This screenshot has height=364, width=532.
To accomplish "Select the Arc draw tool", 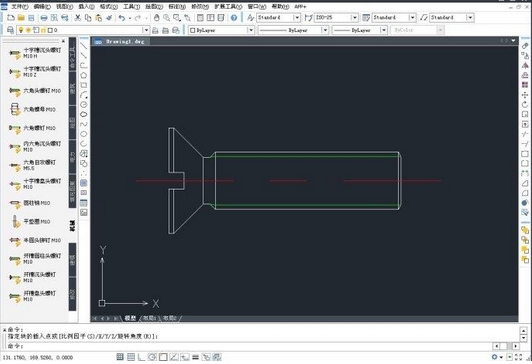I will point(83,95).
